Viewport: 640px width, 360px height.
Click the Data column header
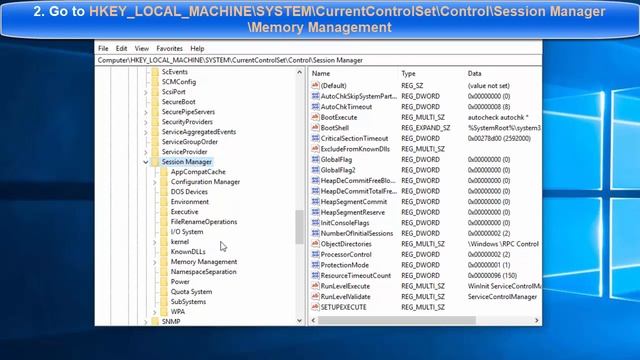(x=474, y=73)
